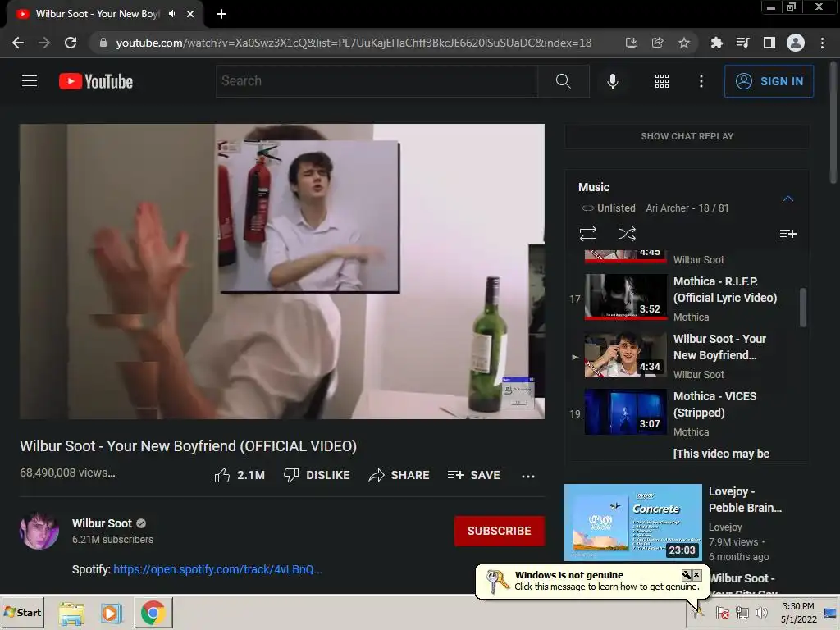Bookmark this page with the star
This screenshot has width=840, height=630.
[683, 43]
